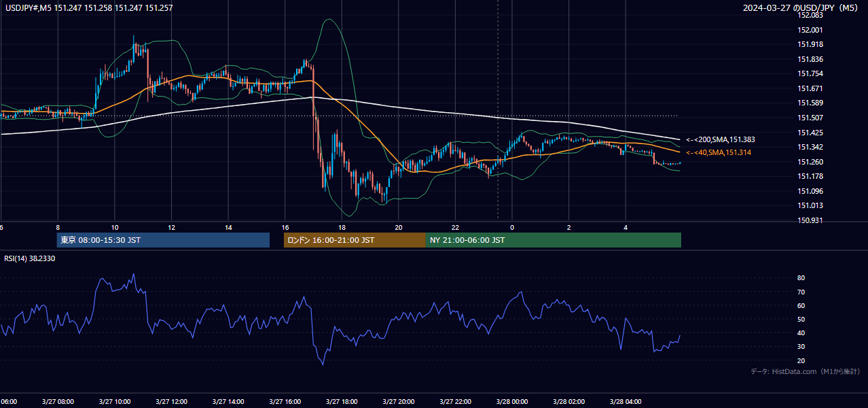Click price axis value 151.671
Viewport: 868px width, 408px height.
coord(810,88)
